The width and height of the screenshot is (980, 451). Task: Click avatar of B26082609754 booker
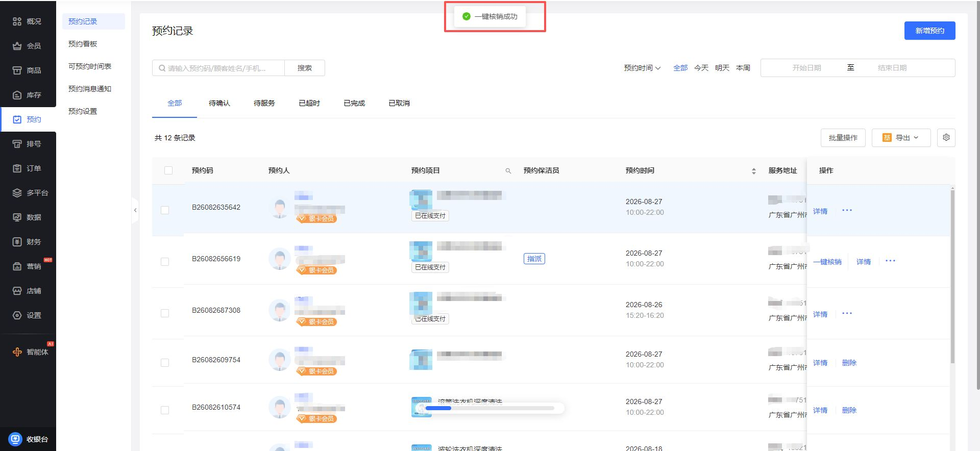coord(279,360)
